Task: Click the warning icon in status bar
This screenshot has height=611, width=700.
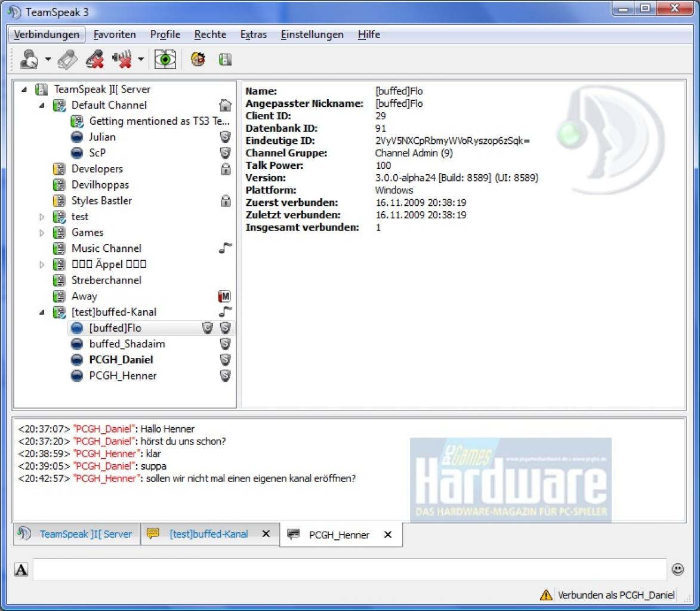Action: click(546, 595)
